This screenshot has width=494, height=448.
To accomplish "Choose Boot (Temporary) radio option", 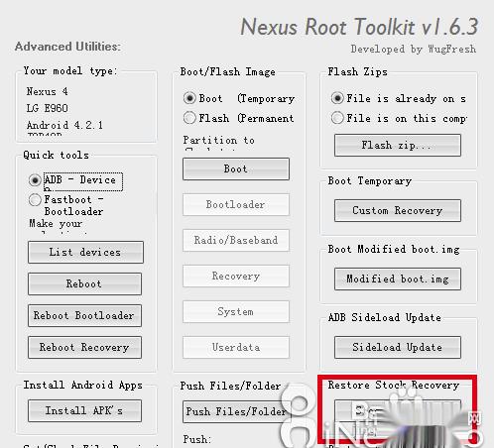I will pyautogui.click(x=189, y=98).
